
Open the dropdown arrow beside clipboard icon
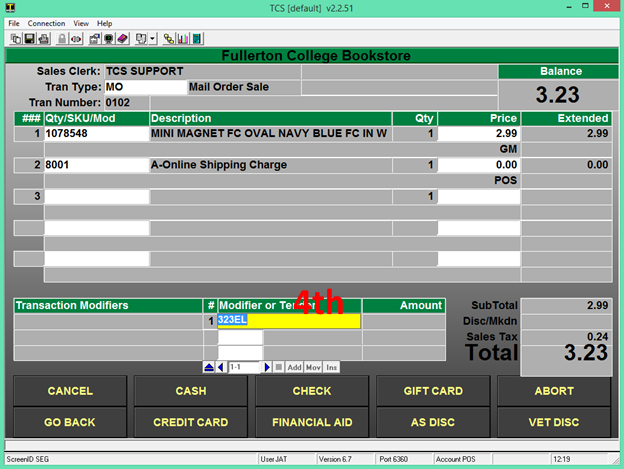[x=152, y=39]
